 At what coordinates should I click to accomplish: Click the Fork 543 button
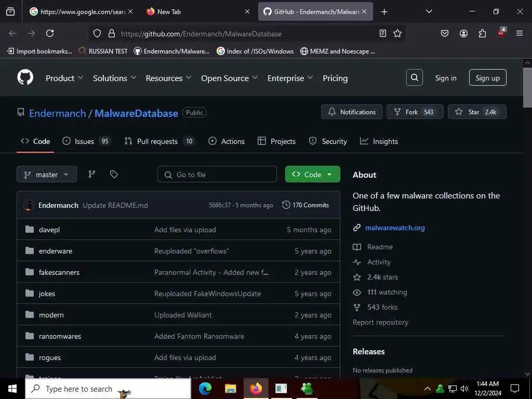tap(415, 112)
